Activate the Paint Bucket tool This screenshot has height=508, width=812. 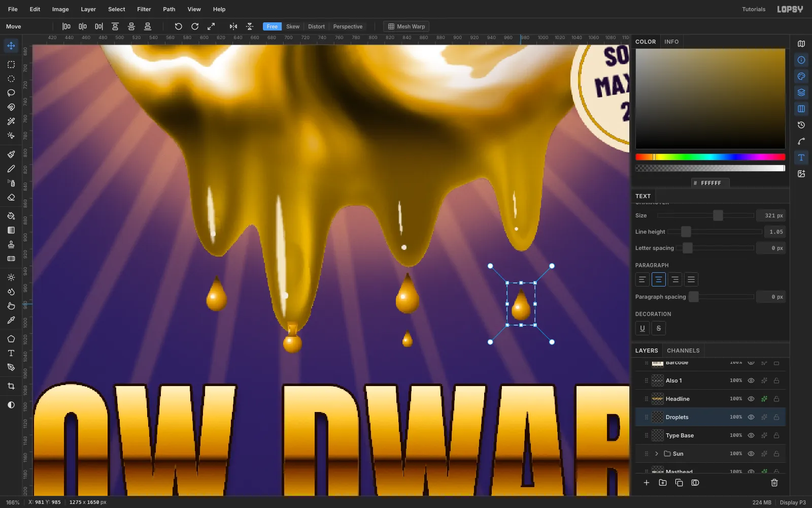coord(11,216)
